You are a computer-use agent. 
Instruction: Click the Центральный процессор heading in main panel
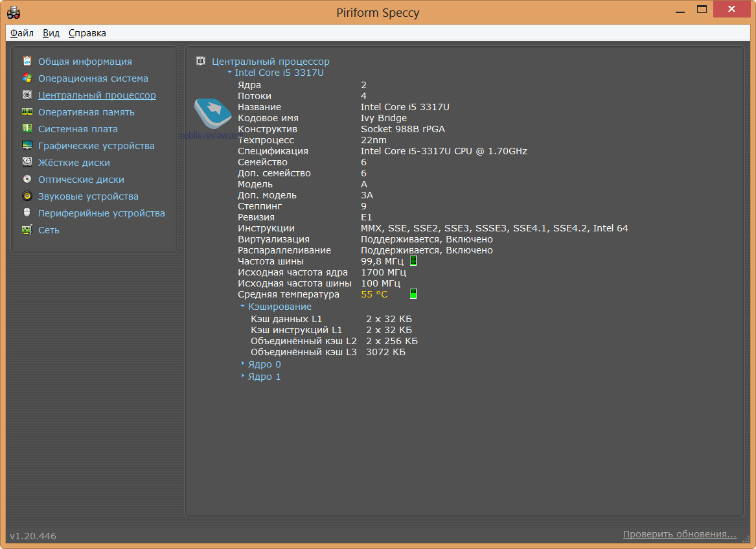click(271, 62)
